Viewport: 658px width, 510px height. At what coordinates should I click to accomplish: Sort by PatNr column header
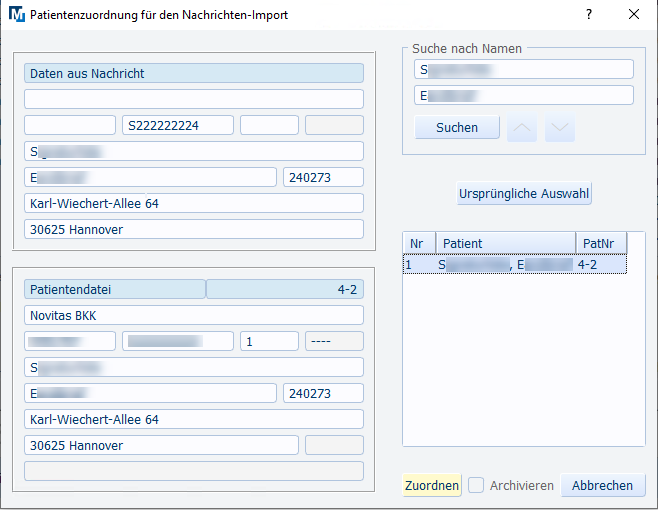click(x=601, y=243)
